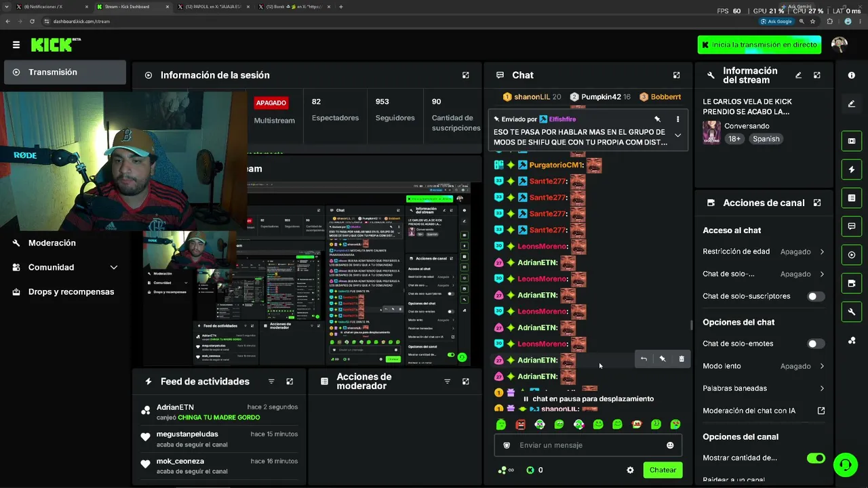Click megustanpeludas in activity feed
The width and height of the screenshot is (868, 488).
click(187, 434)
